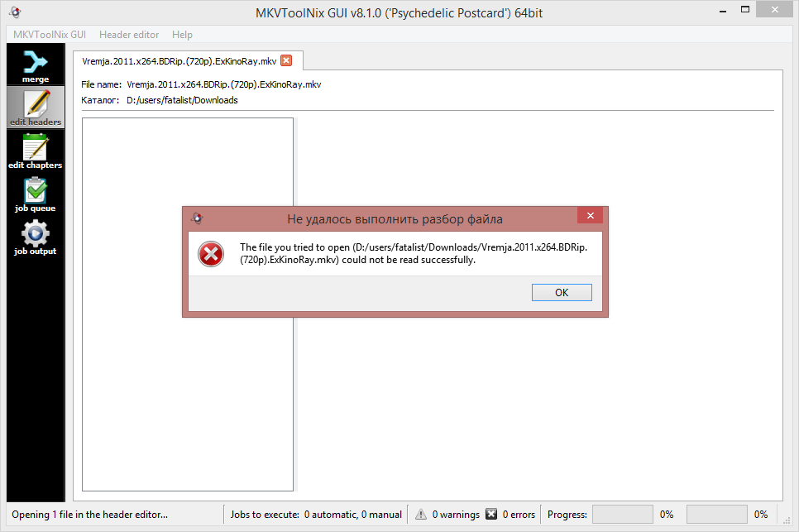Click the '0 errors' status label
The width and height of the screenshot is (799, 532).
[519, 514]
